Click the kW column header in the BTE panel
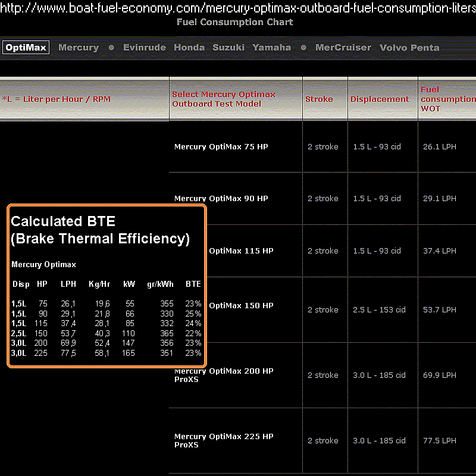 pyautogui.click(x=129, y=284)
